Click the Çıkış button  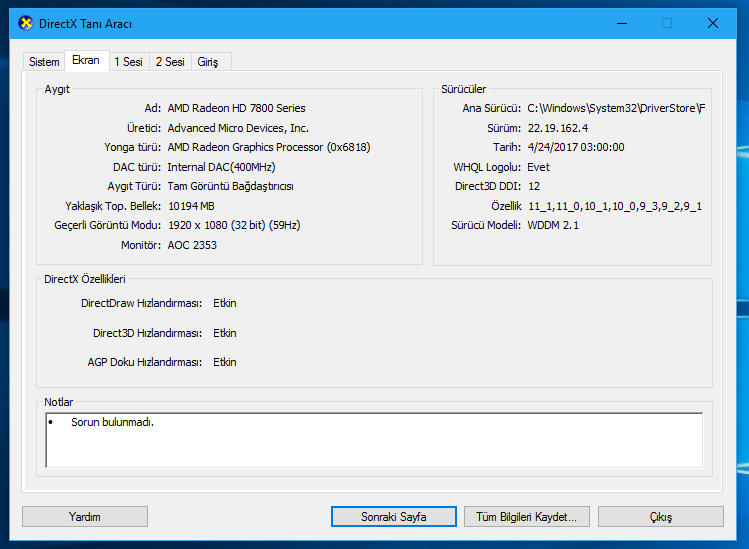[x=661, y=517]
